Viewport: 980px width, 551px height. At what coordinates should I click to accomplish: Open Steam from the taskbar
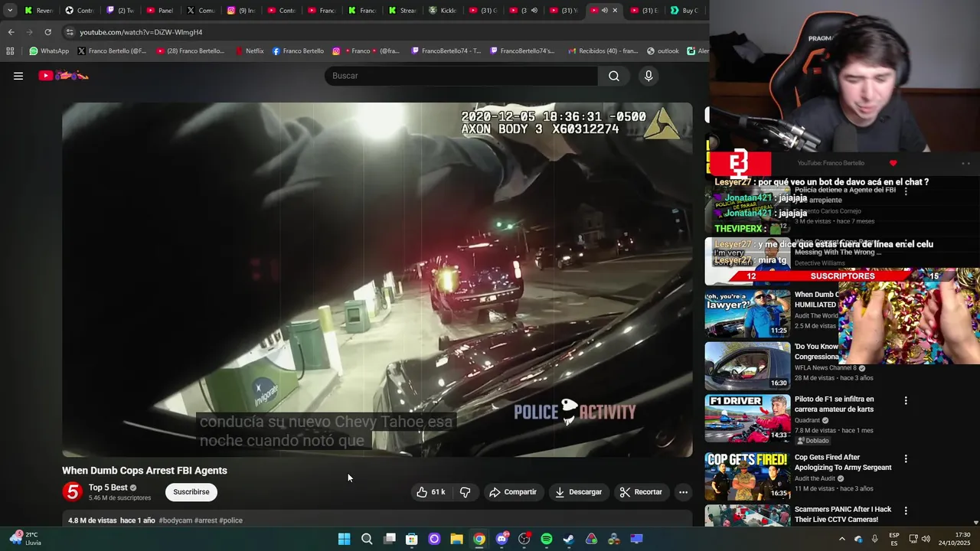tap(569, 539)
